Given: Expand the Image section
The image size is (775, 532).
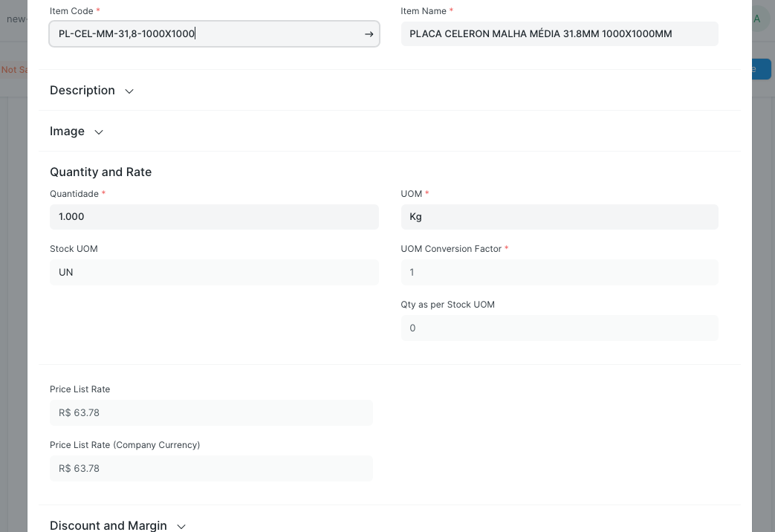Looking at the screenshot, I should (77, 132).
